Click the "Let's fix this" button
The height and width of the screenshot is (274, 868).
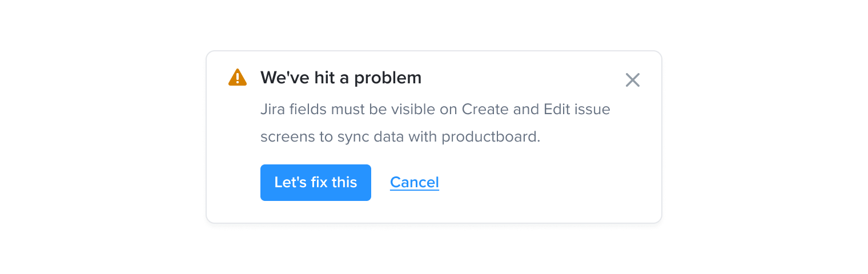point(316,183)
